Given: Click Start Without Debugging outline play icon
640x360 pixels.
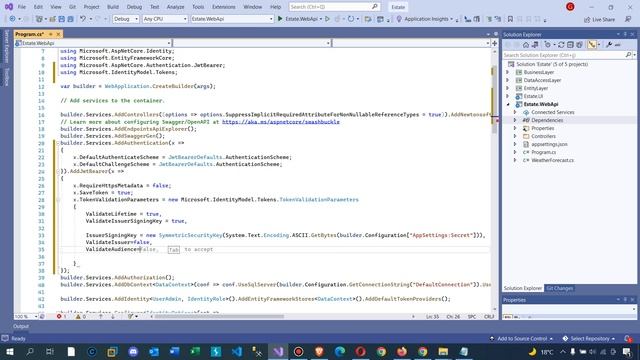Looking at the screenshot, I should [x=327, y=19].
